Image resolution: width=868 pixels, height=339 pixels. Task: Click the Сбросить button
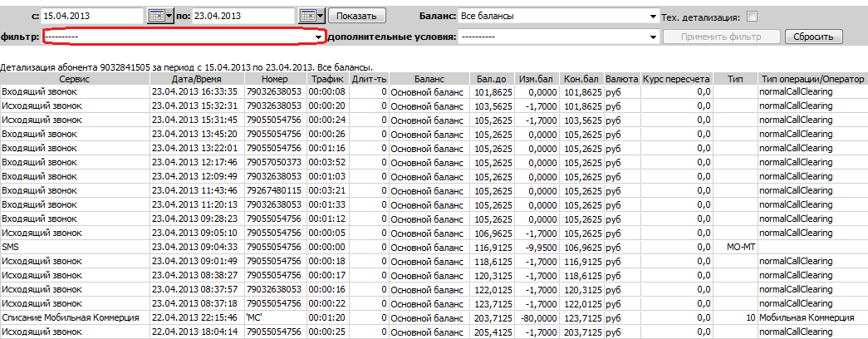pyautogui.click(x=813, y=37)
